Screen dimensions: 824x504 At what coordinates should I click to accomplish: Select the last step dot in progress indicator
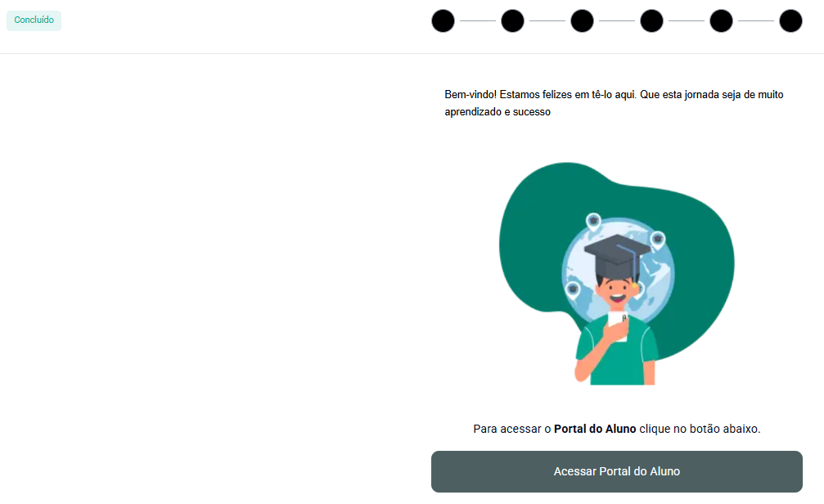[790, 21]
